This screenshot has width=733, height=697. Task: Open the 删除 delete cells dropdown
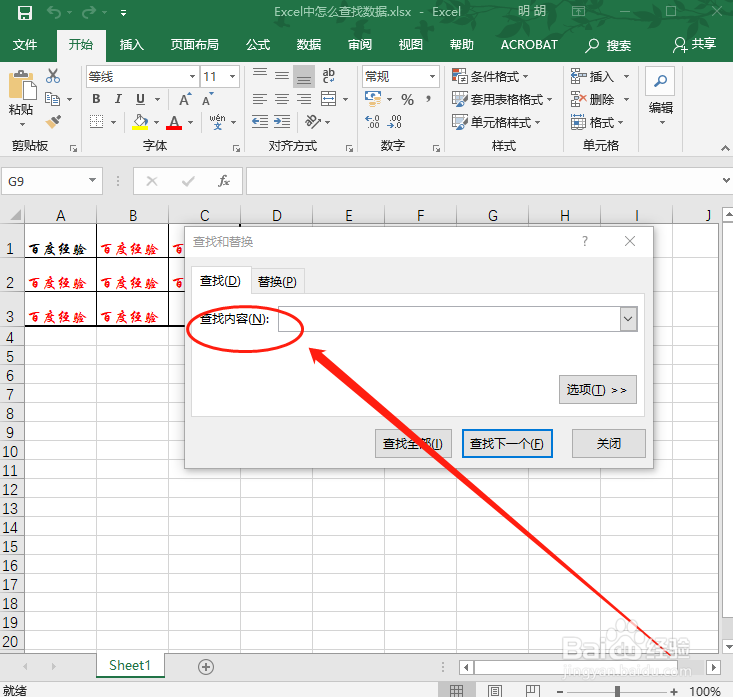click(x=626, y=99)
